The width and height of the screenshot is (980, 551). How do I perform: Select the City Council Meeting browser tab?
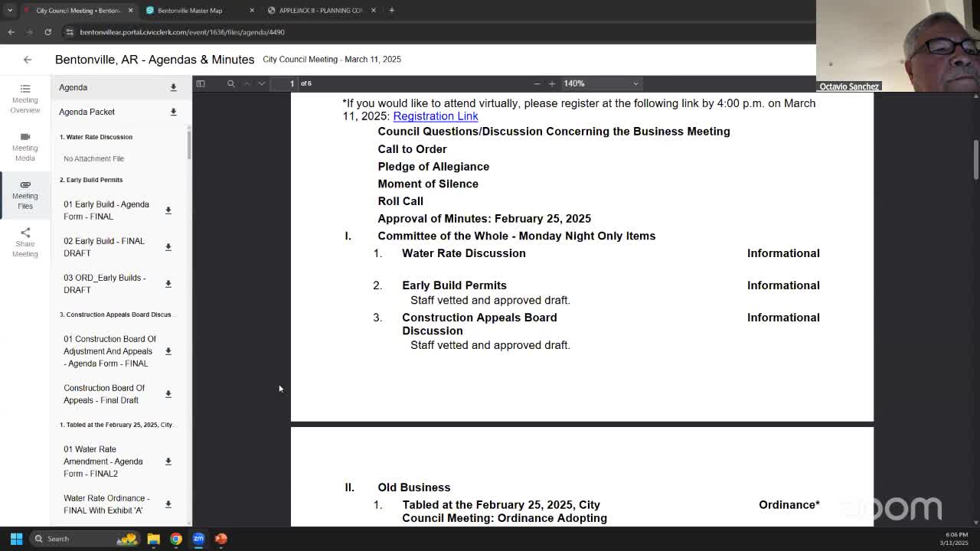coord(77,11)
